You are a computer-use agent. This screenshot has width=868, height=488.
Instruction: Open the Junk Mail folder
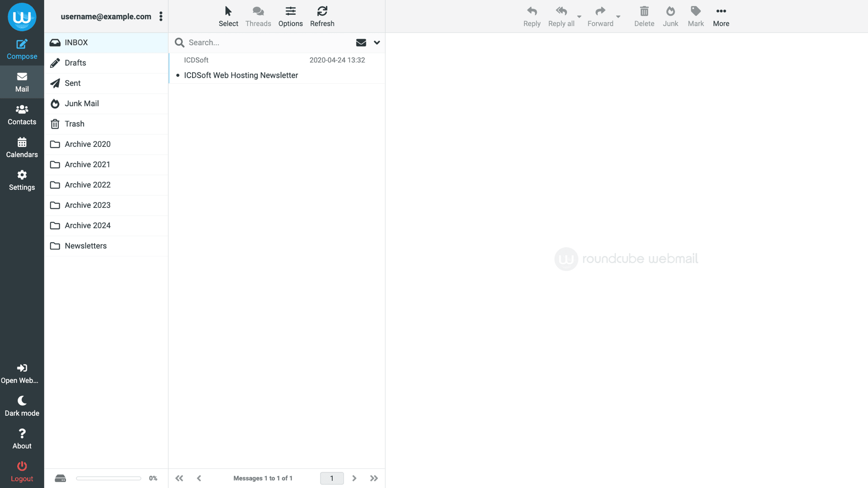[81, 103]
